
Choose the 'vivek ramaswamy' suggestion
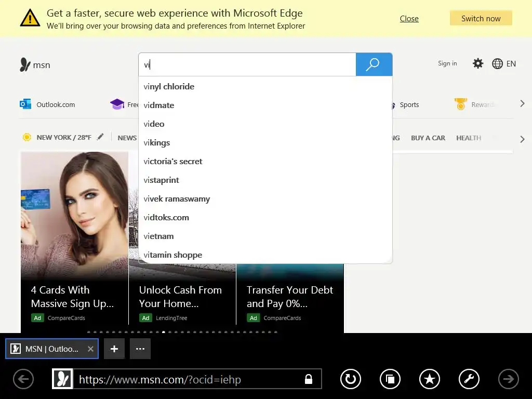coord(265,199)
